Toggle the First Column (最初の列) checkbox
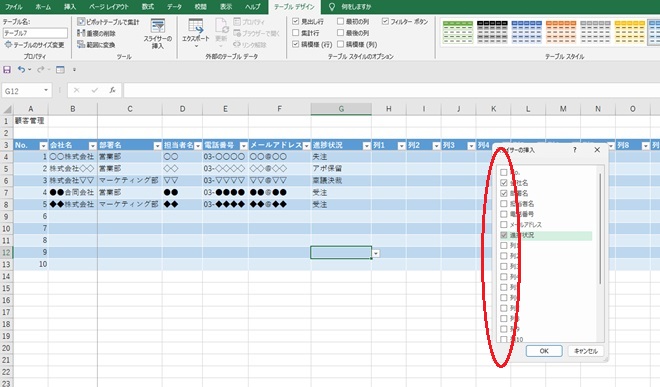Viewport: 660px width, 387px height. pyautogui.click(x=341, y=21)
